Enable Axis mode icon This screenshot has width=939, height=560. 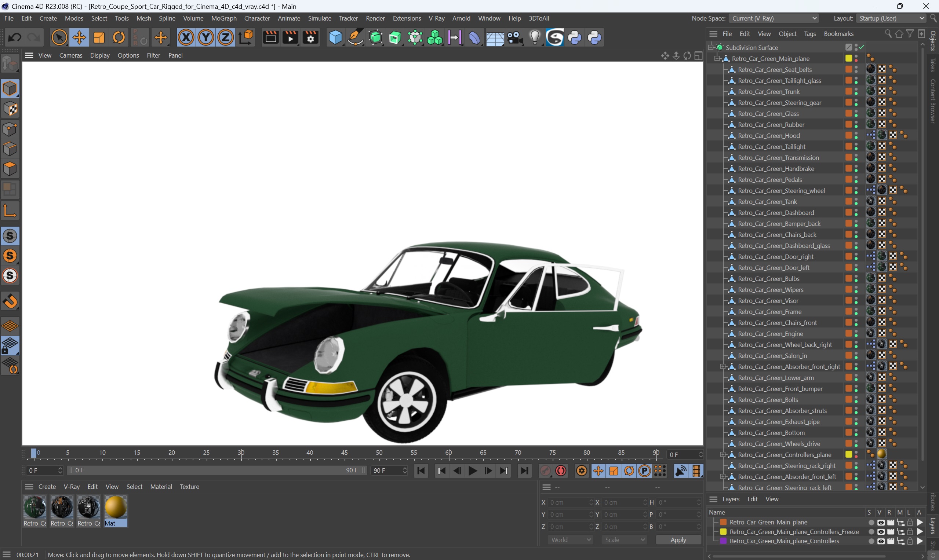coord(10,211)
